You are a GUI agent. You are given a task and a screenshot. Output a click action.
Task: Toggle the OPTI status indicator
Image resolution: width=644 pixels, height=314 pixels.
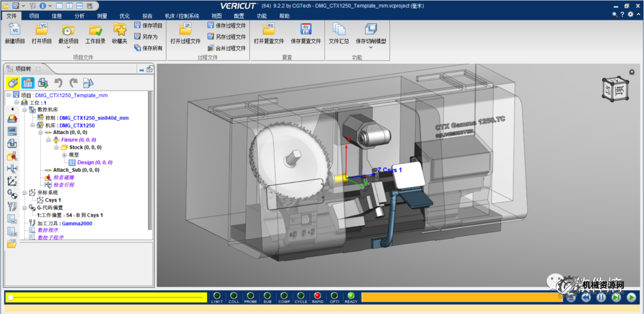click(334, 296)
